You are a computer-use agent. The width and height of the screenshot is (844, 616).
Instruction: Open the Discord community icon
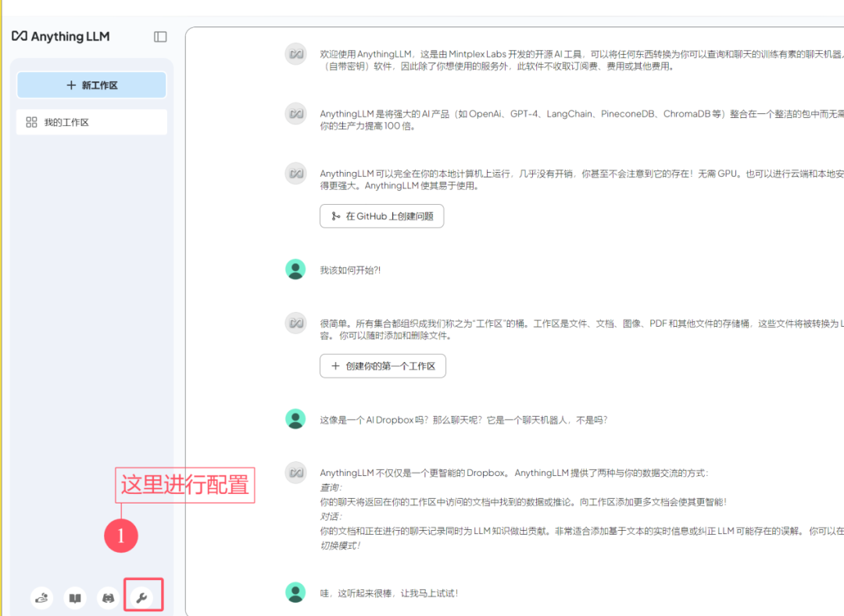pos(108,598)
